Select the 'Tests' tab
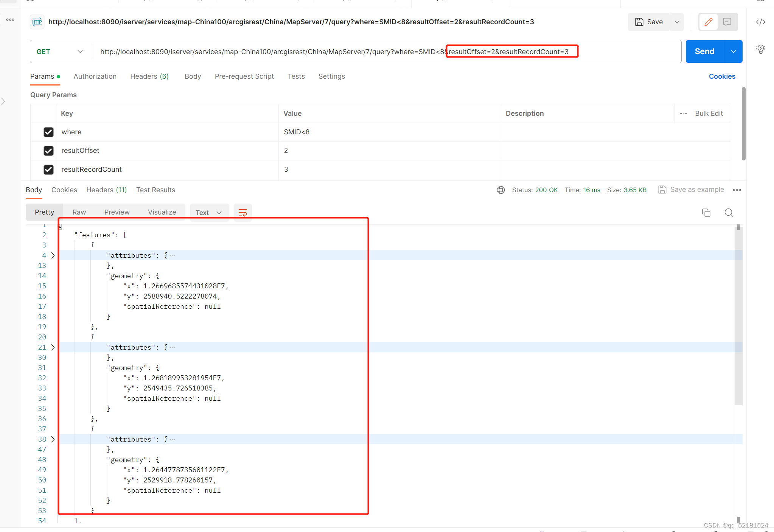 (x=296, y=76)
